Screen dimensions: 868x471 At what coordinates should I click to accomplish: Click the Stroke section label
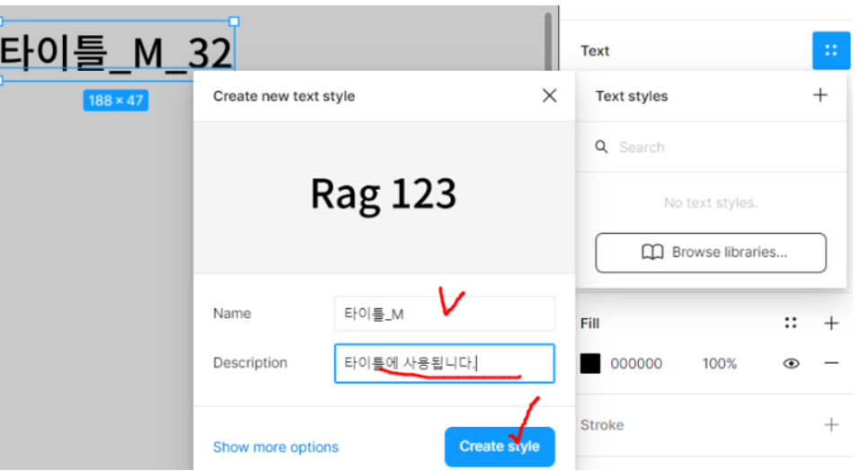[602, 425]
